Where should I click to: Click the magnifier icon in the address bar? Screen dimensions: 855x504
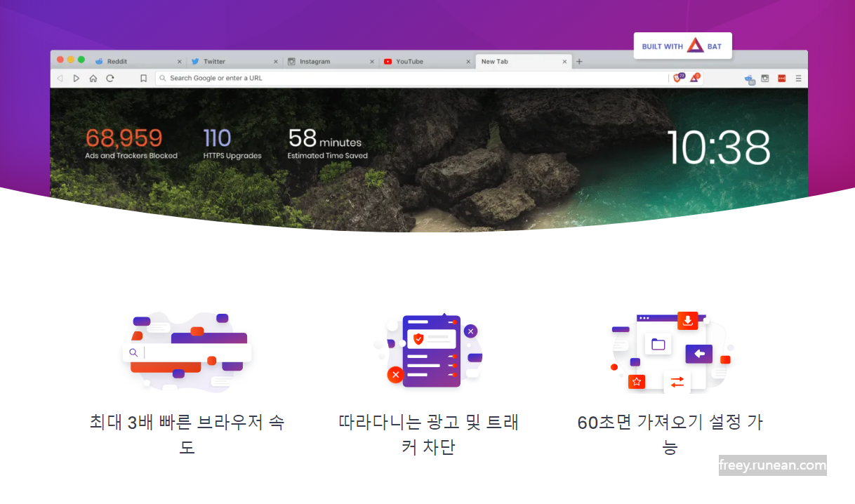click(163, 78)
